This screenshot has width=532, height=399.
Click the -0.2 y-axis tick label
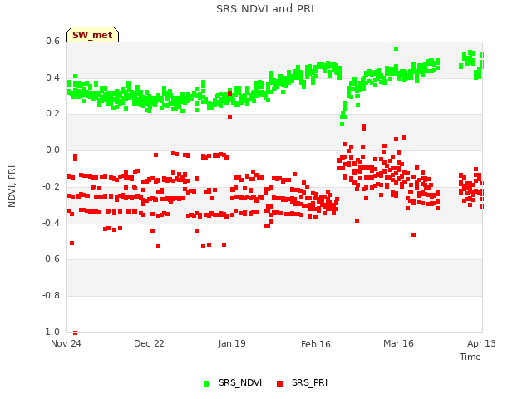[51, 186]
